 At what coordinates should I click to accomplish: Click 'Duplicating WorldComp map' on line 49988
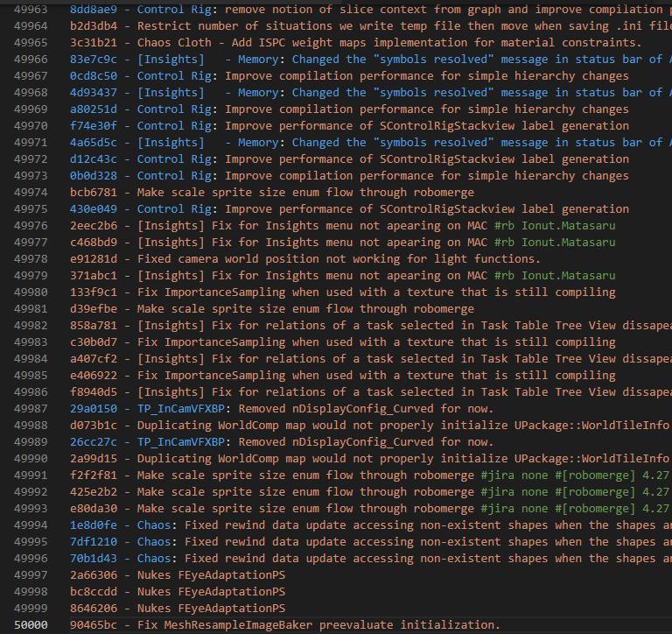coord(221,426)
